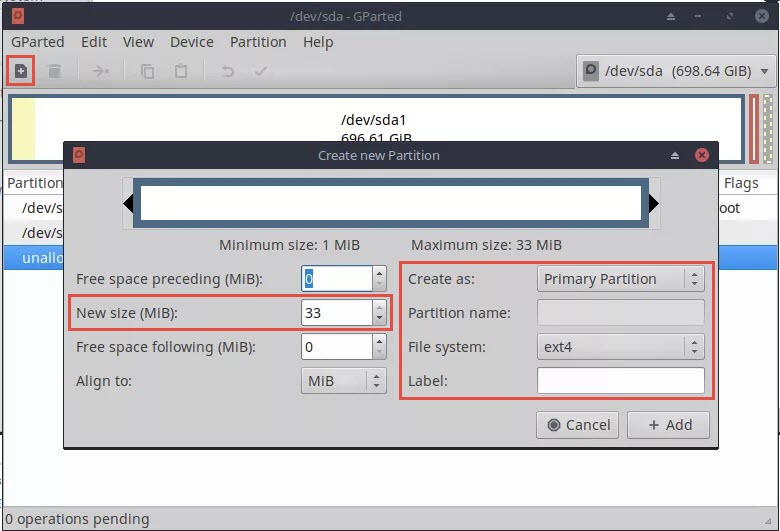Open the GParted menu
Image resolution: width=780 pixels, height=531 pixels.
[x=38, y=42]
